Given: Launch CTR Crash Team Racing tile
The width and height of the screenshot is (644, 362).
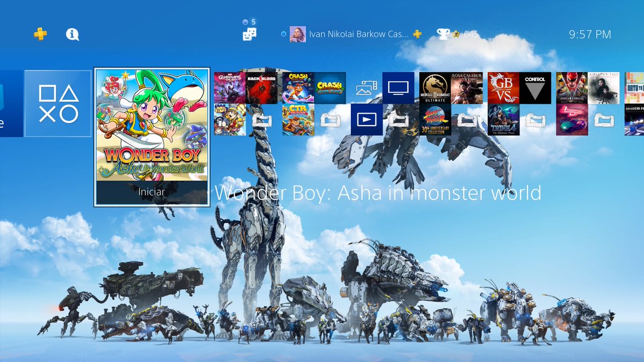Looking at the screenshot, I should (298, 120).
